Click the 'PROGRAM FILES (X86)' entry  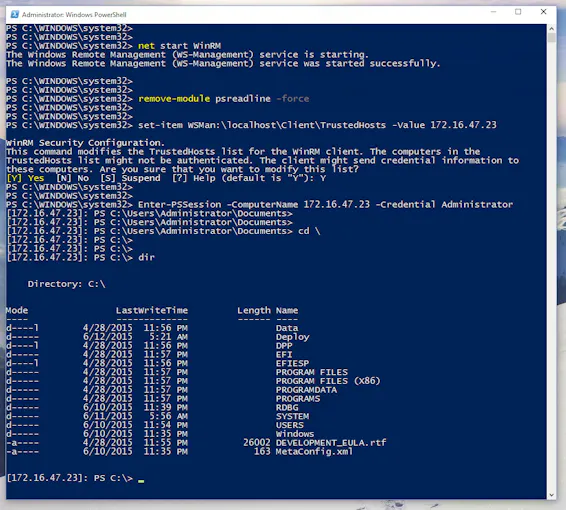click(x=328, y=381)
